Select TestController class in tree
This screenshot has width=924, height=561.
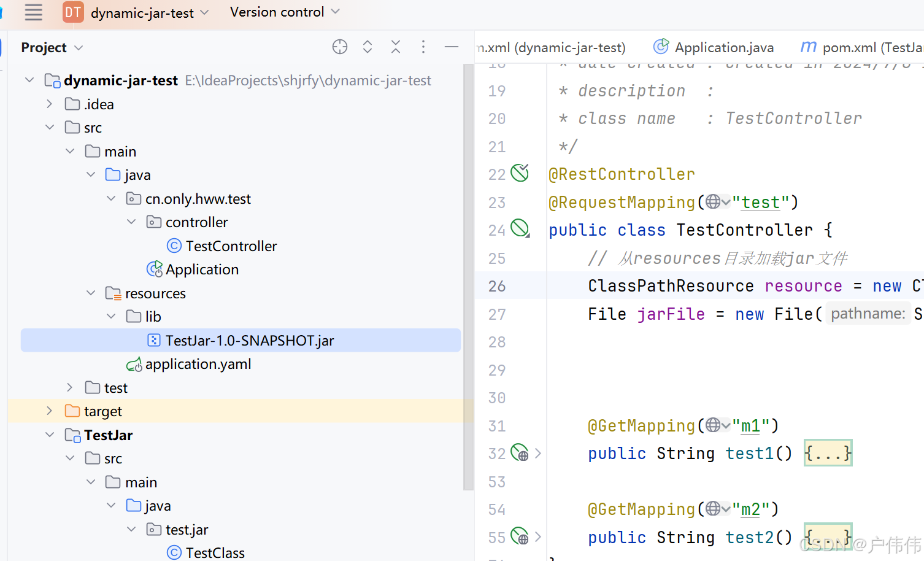pos(231,246)
